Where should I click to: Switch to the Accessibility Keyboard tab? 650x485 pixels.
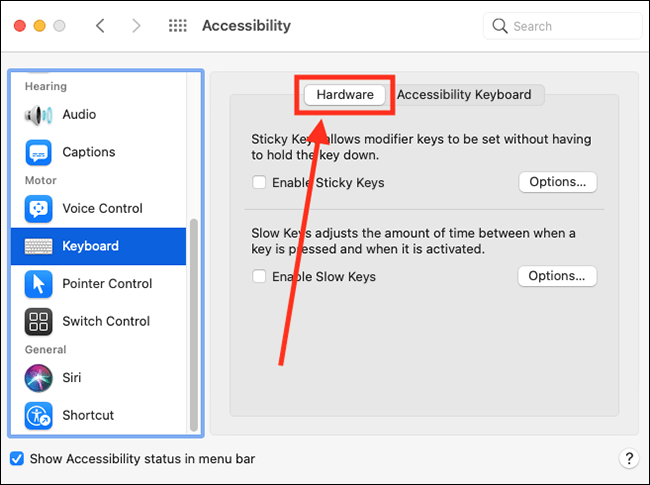click(464, 95)
